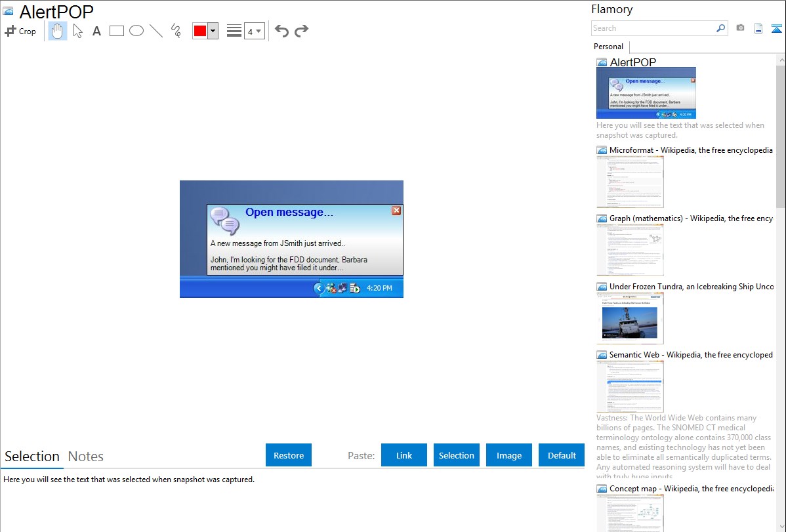Click the icon next to Semantic Web title

(x=602, y=355)
